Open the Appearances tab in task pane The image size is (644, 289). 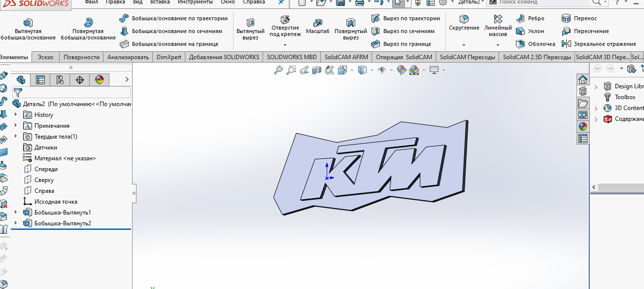(583, 126)
